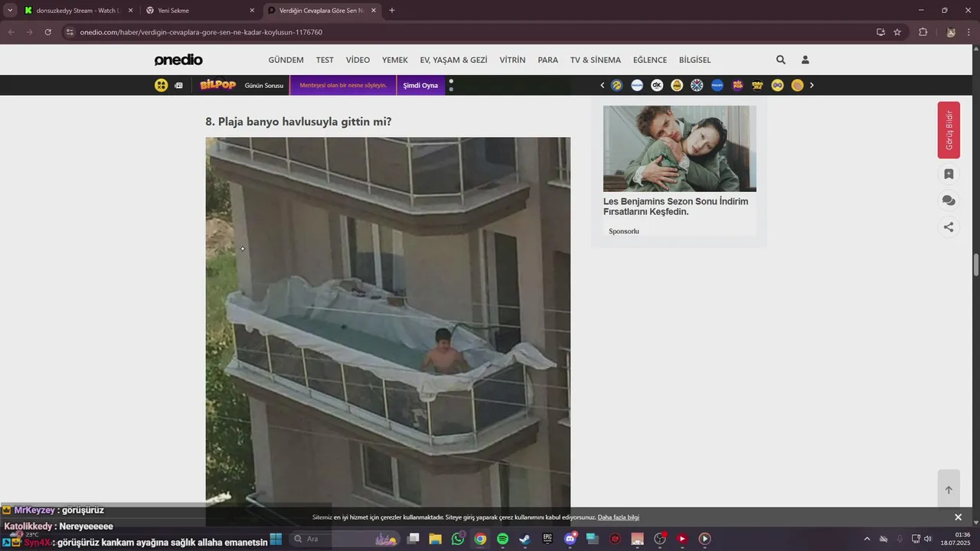
Task: Open the Windows Start menu
Action: click(276, 539)
